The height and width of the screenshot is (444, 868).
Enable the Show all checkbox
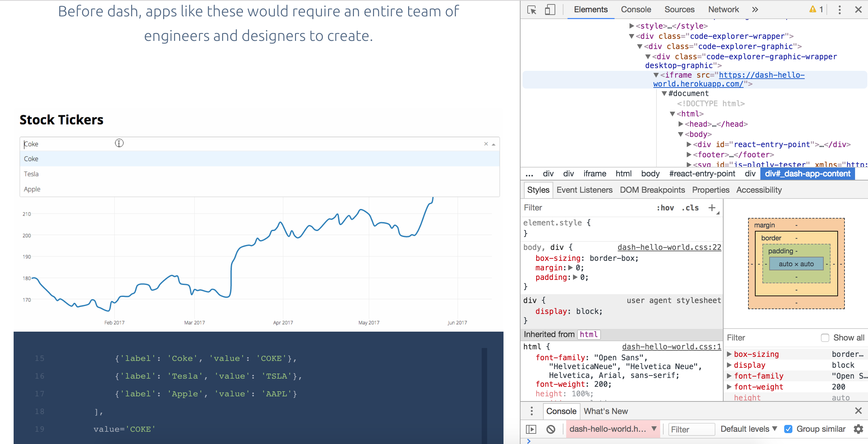[825, 338]
